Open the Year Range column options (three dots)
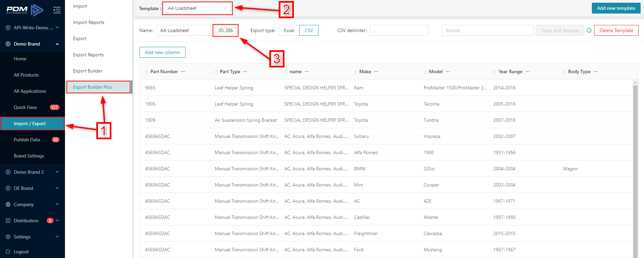The height and width of the screenshot is (258, 644). coord(528,71)
